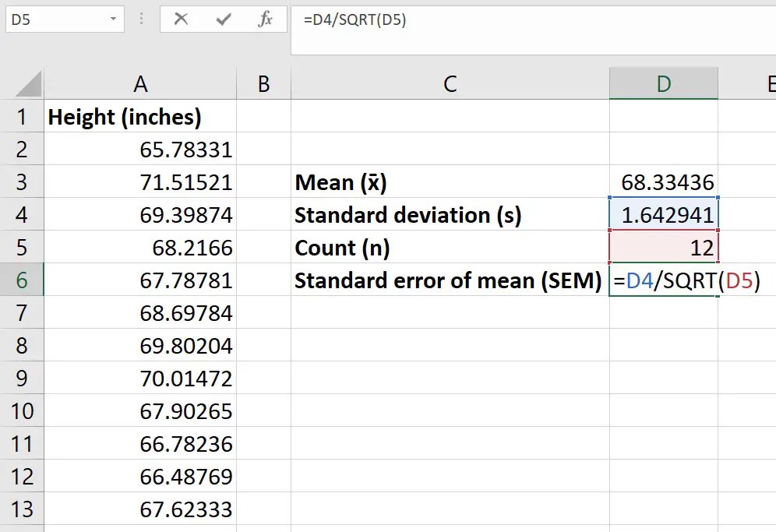Select row 13 header

[x=22, y=509]
